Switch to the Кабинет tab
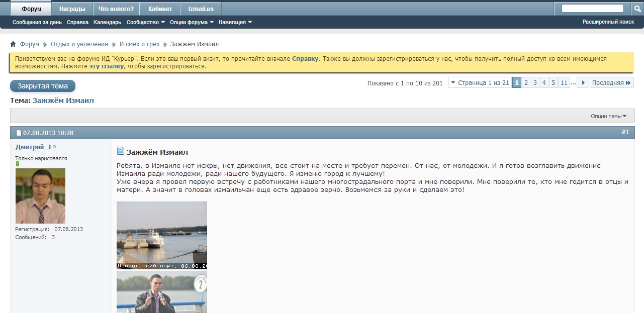Screen dimensions: 644x313 coord(160,9)
